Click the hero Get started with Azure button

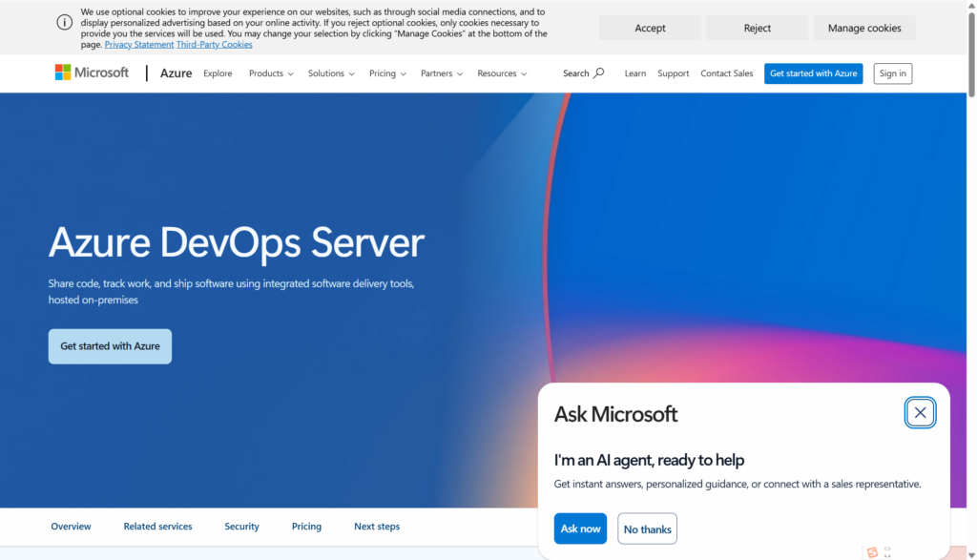point(111,346)
